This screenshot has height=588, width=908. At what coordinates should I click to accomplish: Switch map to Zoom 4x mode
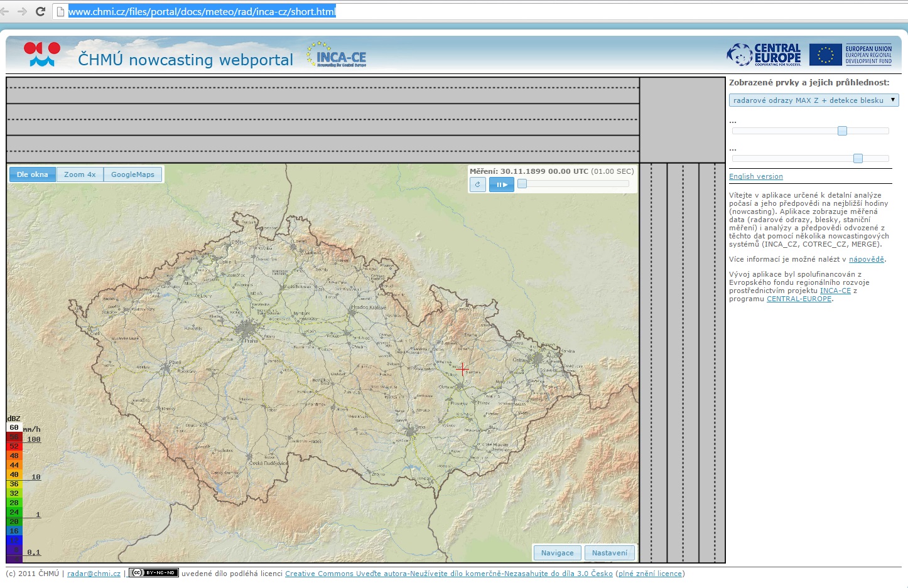tap(80, 174)
